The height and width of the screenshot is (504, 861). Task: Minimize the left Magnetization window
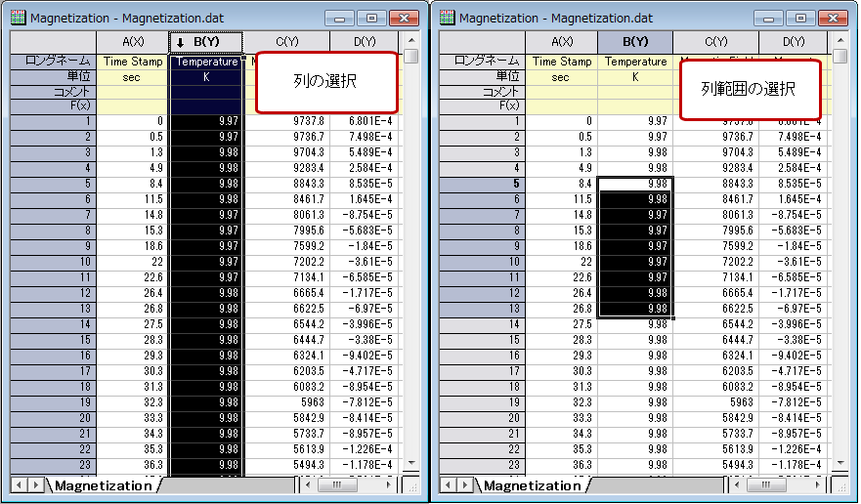point(339,19)
